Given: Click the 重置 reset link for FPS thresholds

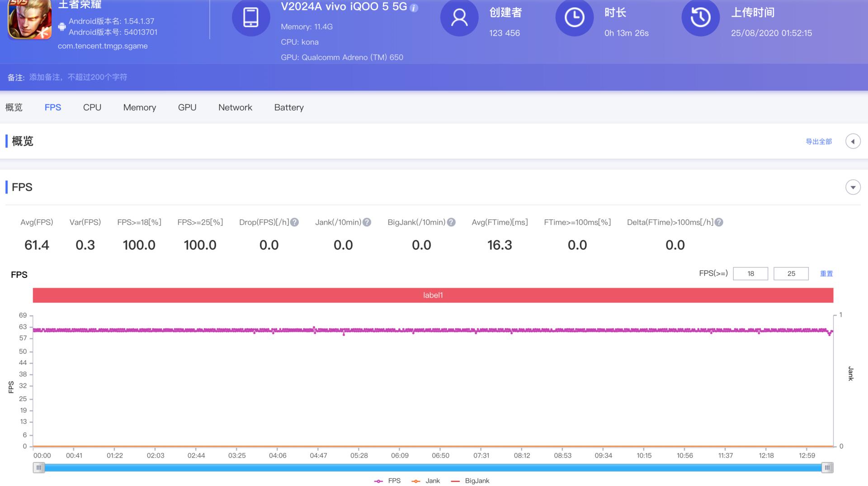Looking at the screenshot, I should (x=826, y=273).
